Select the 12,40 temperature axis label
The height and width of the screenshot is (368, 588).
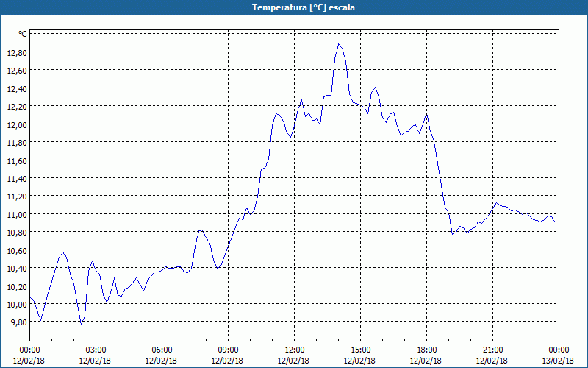pos(17,88)
